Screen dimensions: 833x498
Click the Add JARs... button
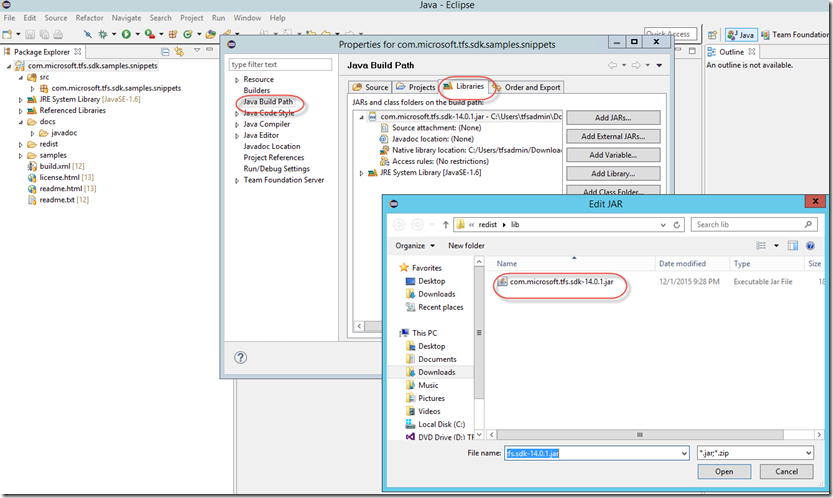click(x=613, y=118)
